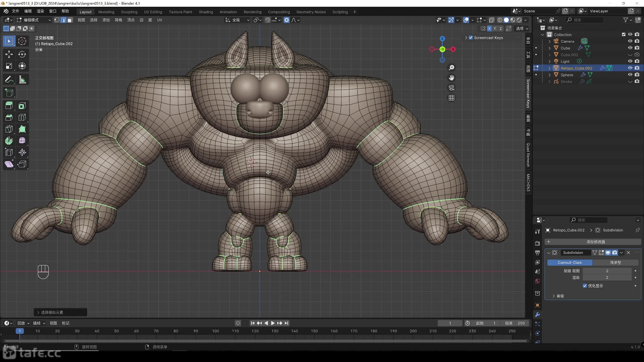Collapse the Subdivision modifier panel

549,253
